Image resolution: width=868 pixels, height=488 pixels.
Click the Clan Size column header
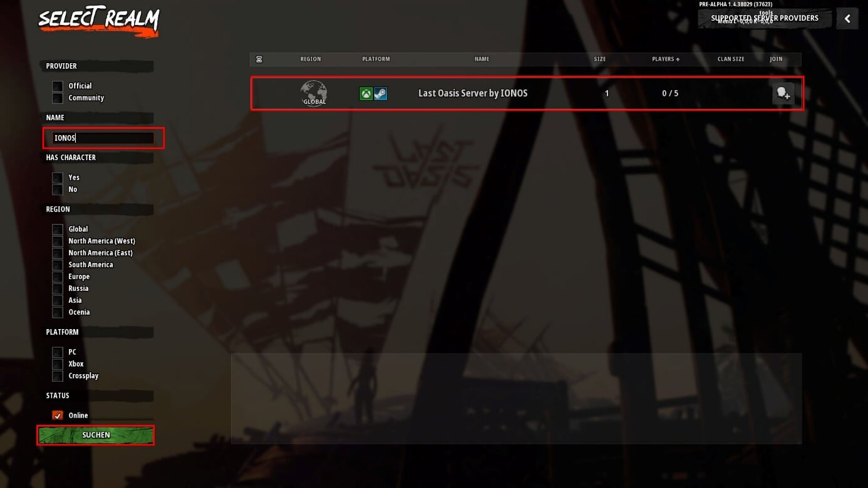coord(731,59)
